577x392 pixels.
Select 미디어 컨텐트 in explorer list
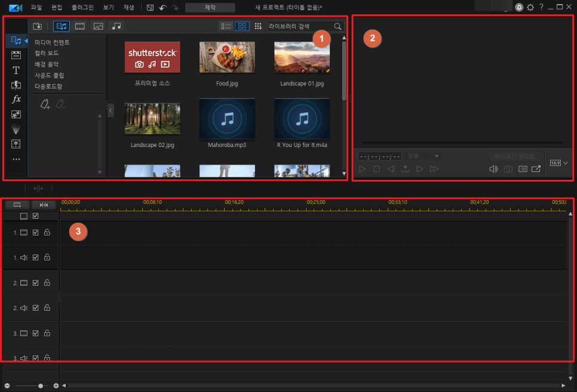click(x=52, y=42)
